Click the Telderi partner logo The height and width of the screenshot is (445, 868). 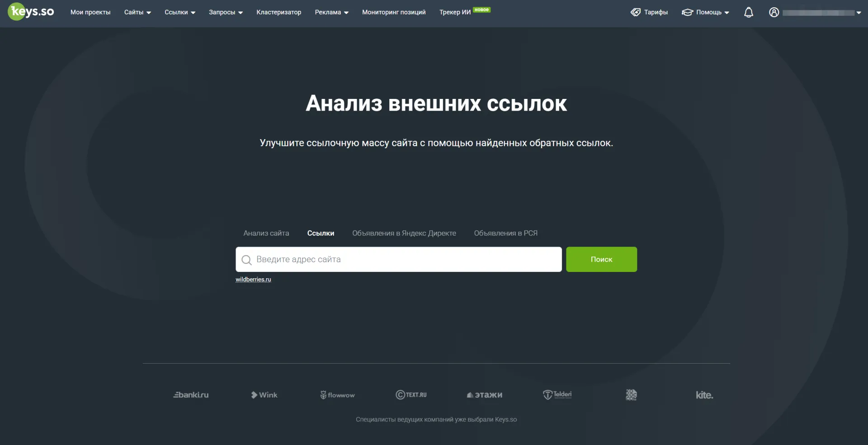click(x=557, y=395)
